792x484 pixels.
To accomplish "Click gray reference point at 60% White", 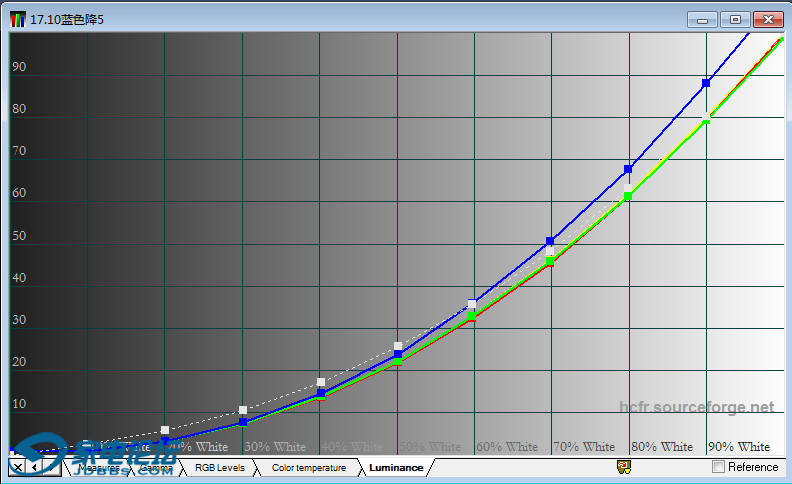I will point(472,304).
